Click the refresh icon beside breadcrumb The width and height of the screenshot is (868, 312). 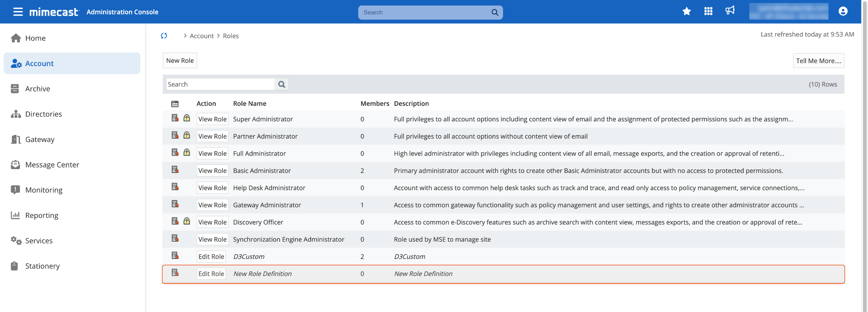click(164, 36)
